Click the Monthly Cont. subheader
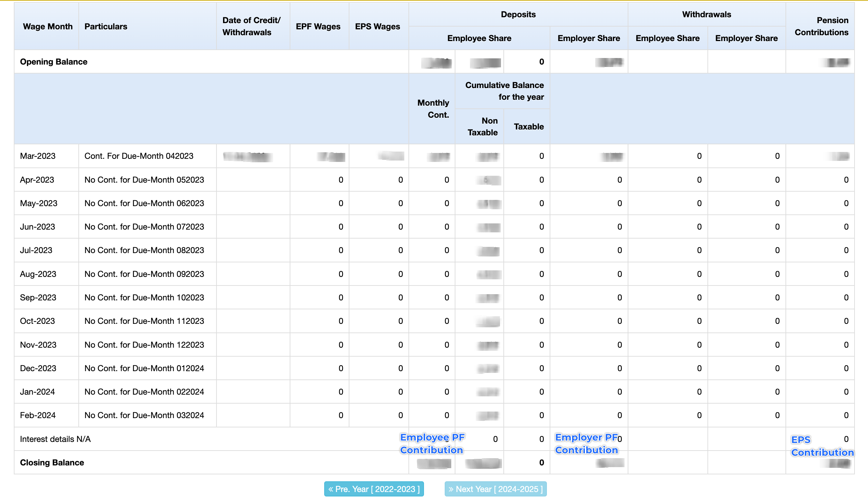Viewport: 868px width, 502px height. point(433,109)
